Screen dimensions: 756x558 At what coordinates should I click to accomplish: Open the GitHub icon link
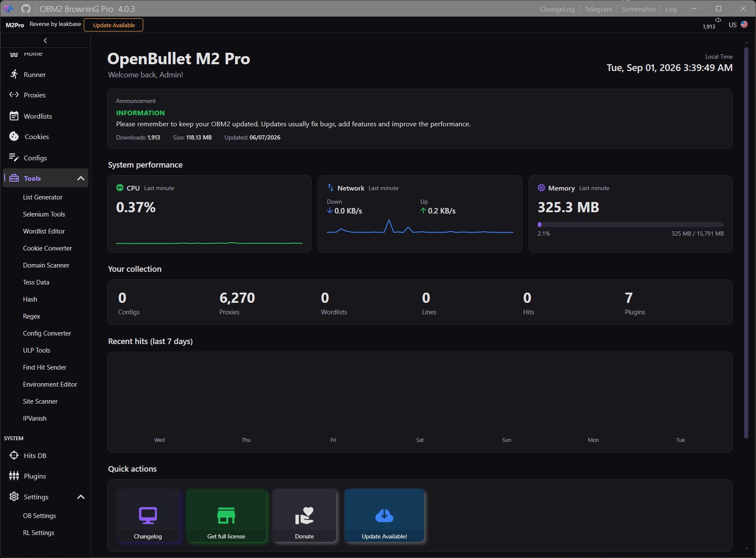point(26,9)
